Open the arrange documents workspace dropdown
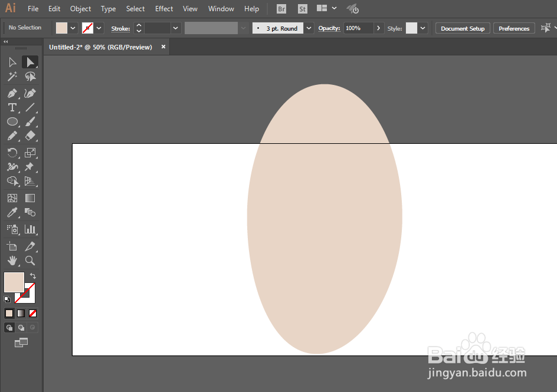Image resolution: width=557 pixels, height=392 pixels. [x=327, y=8]
